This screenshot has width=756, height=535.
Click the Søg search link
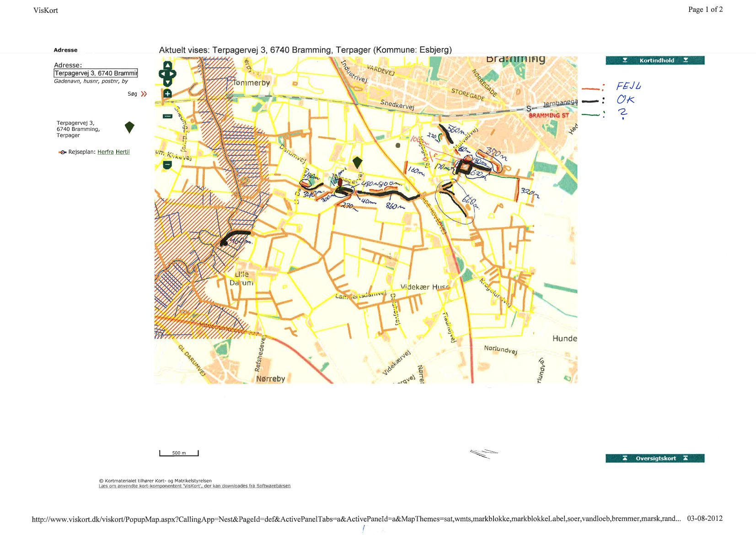pyautogui.click(x=132, y=94)
